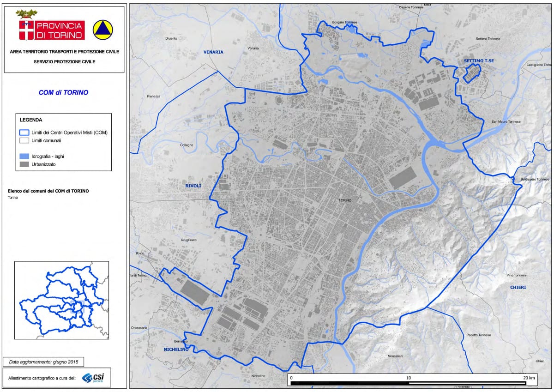
Task: Click the 'Druento' map label
Action: pyautogui.click(x=171, y=38)
